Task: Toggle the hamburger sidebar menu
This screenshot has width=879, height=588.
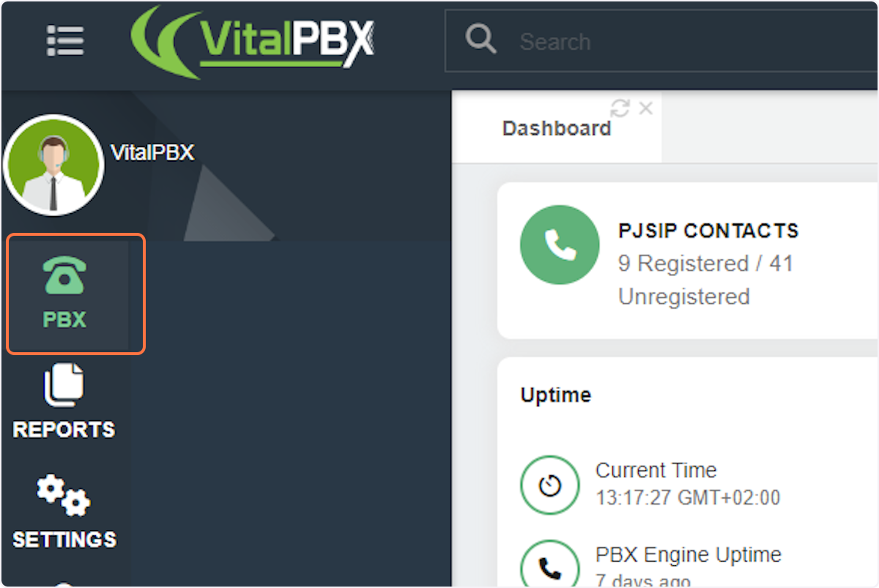Action: 65,41
